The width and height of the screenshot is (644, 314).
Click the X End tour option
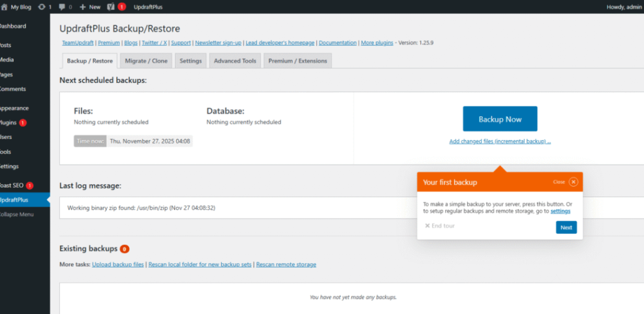point(440,226)
